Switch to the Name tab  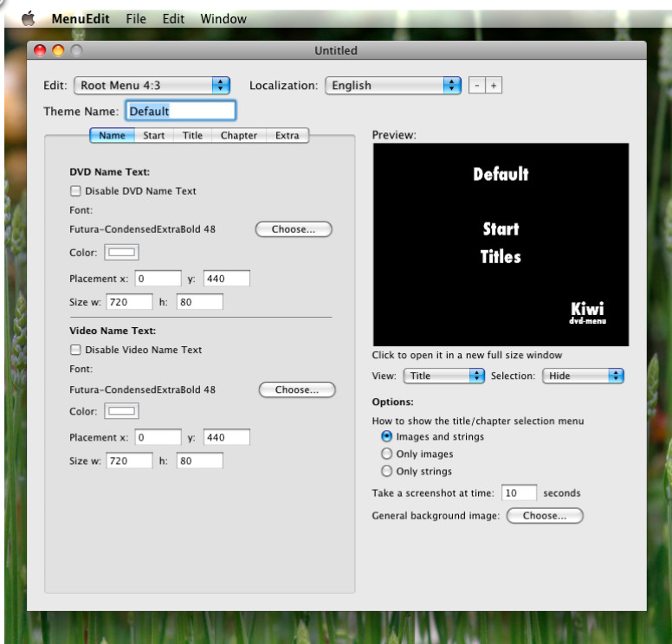pos(113,135)
